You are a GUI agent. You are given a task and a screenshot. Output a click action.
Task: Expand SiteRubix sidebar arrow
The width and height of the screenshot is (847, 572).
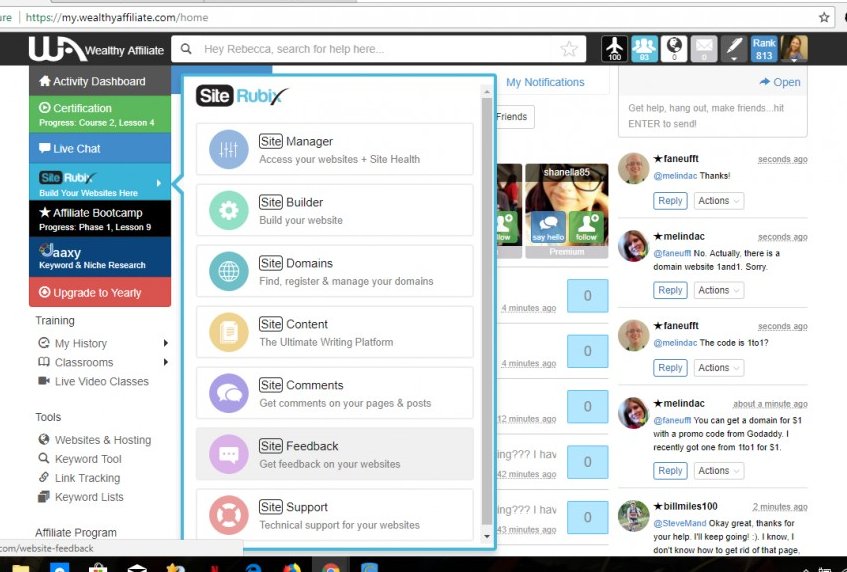159,183
